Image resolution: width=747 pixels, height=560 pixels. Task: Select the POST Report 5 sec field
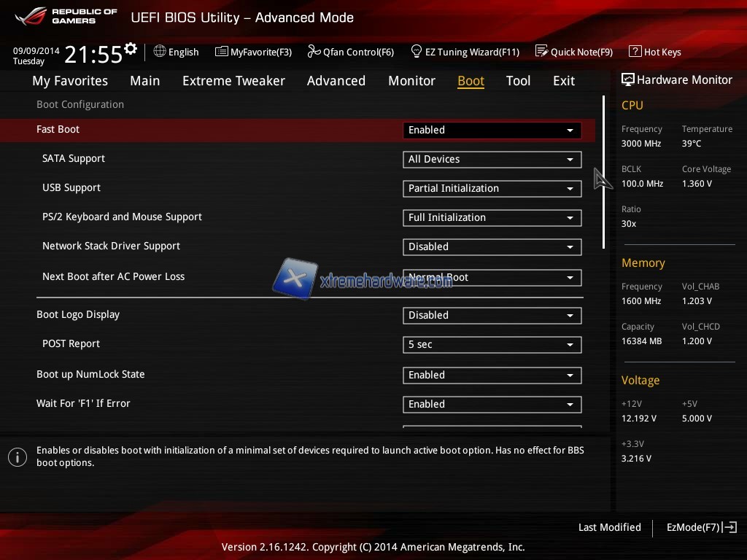click(492, 345)
